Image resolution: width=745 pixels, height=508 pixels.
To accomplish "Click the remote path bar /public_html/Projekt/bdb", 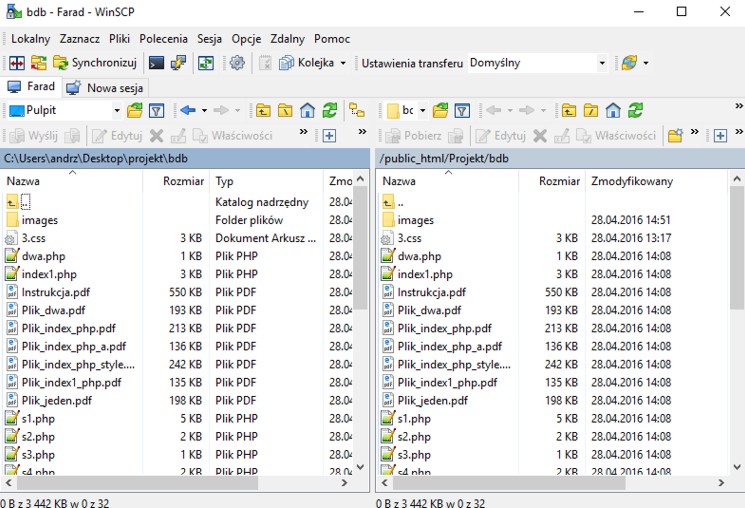I will (x=560, y=158).
